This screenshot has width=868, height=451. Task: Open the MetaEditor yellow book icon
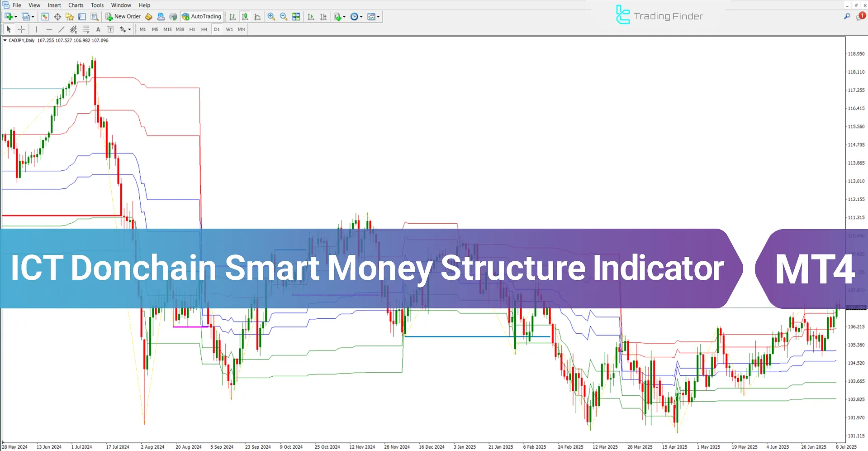coord(148,17)
